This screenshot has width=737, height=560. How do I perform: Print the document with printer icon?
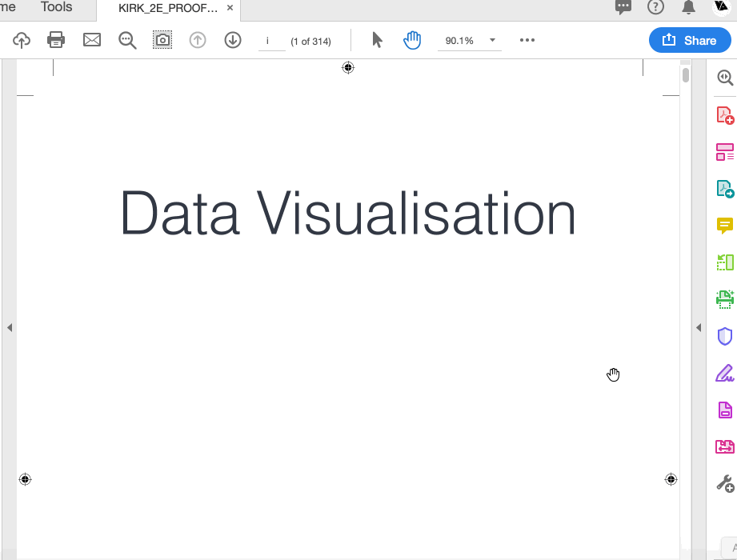(56, 40)
